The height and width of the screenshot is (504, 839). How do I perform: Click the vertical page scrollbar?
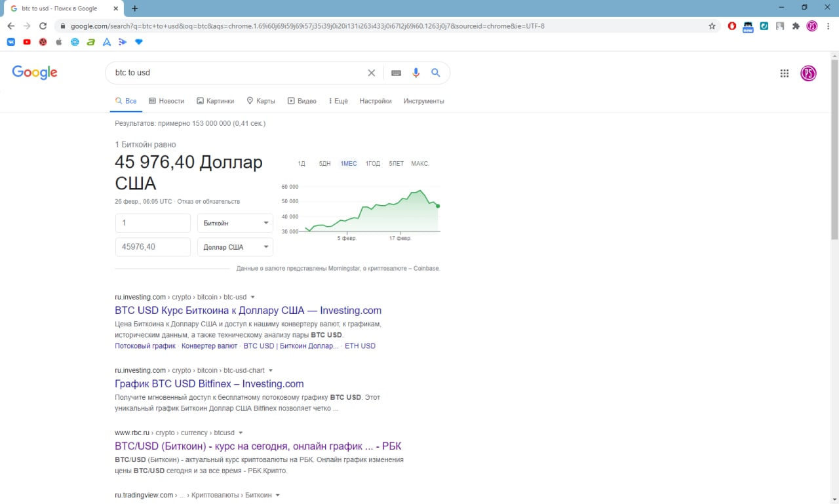[834, 149]
